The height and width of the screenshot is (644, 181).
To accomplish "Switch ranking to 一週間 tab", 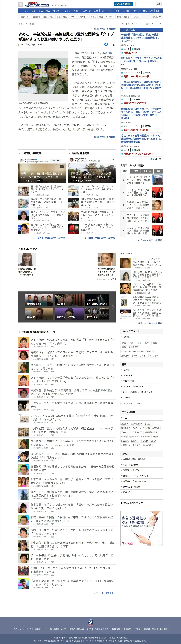I will pyautogui.click(x=135, y=171).
